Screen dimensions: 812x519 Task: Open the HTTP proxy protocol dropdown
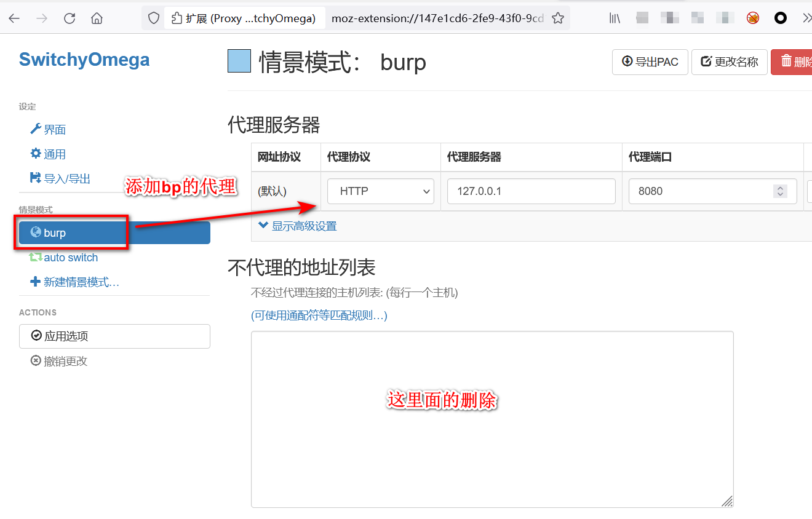click(x=381, y=191)
